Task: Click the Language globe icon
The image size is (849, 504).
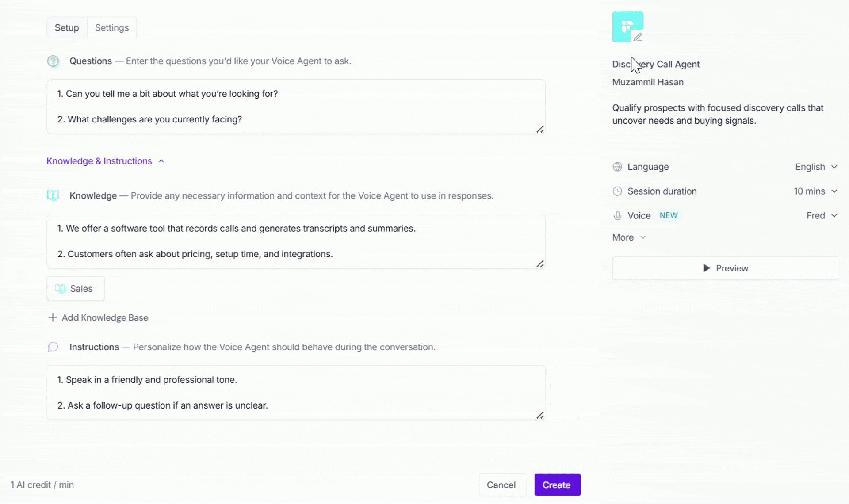Action: coord(617,167)
